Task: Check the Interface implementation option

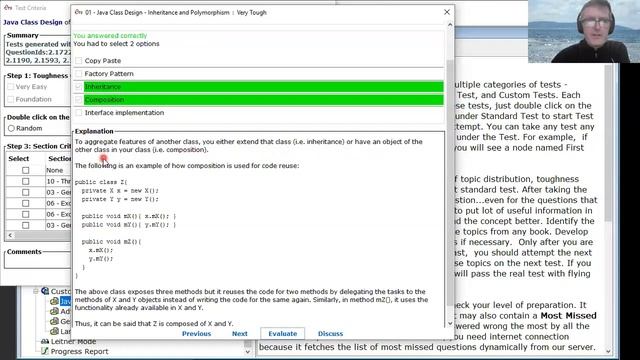Action: (78, 113)
